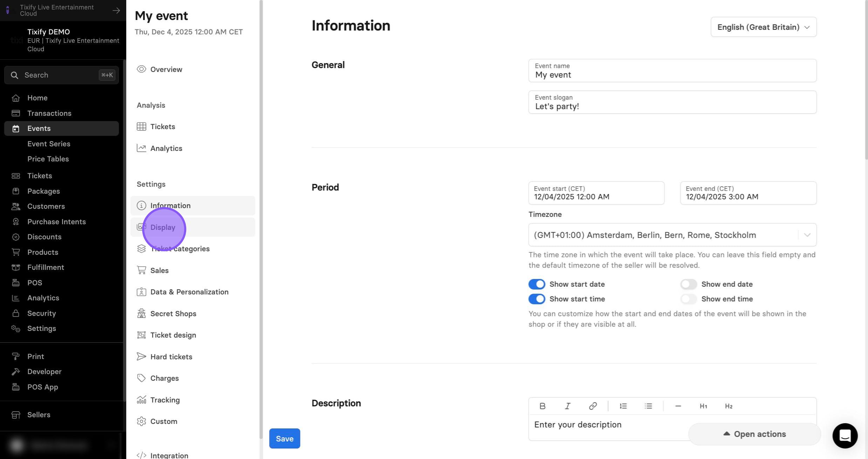This screenshot has height=459, width=868.
Task: Disable the Show start date toggle
Action: [537, 284]
